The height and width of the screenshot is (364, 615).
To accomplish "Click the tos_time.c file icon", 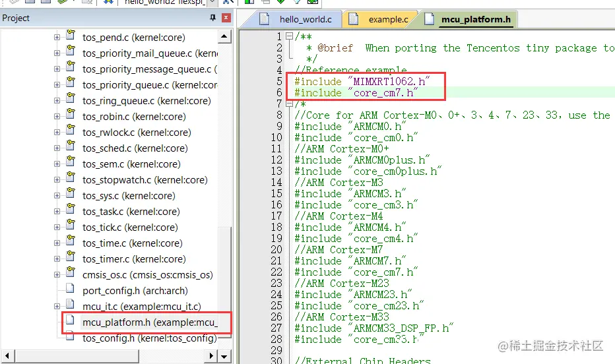I will pos(71,241).
